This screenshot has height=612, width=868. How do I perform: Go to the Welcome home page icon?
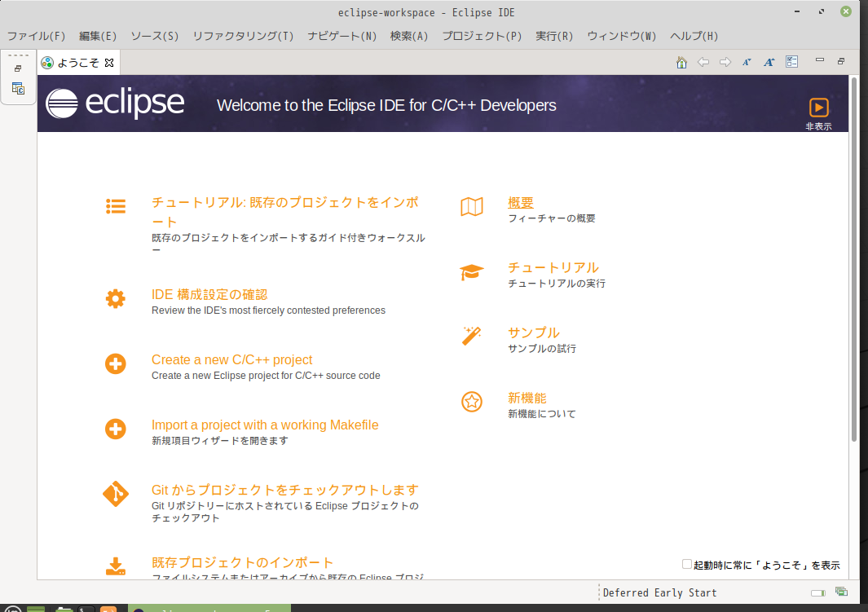click(x=681, y=62)
